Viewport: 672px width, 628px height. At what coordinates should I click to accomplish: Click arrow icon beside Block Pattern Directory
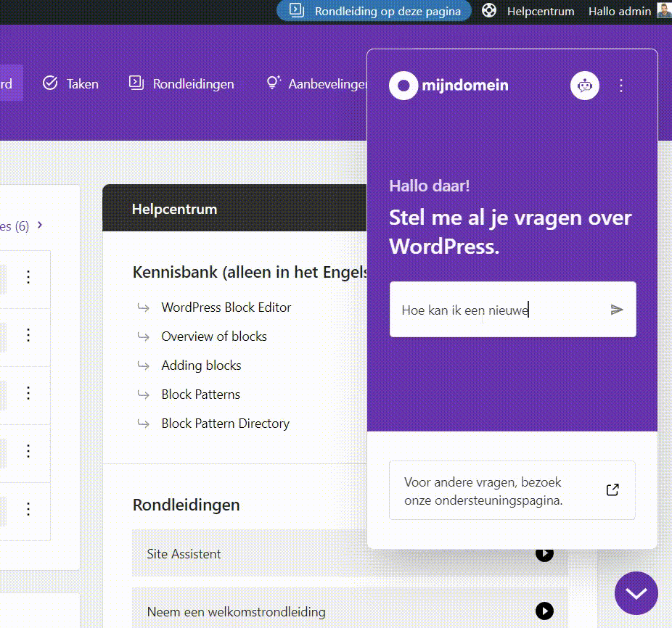coord(143,424)
